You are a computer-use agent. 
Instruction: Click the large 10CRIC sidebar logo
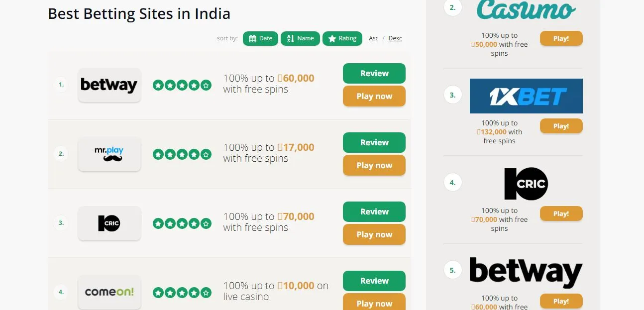[x=526, y=184]
